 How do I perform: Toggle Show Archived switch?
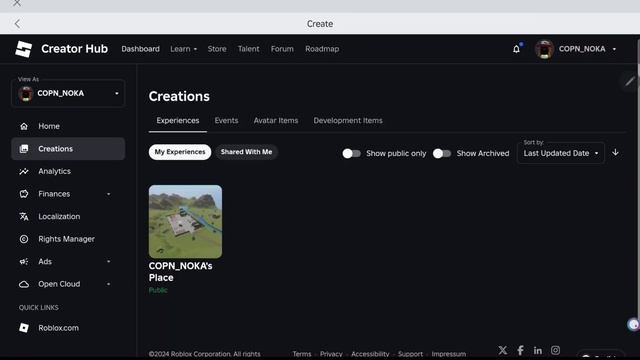[x=442, y=153]
